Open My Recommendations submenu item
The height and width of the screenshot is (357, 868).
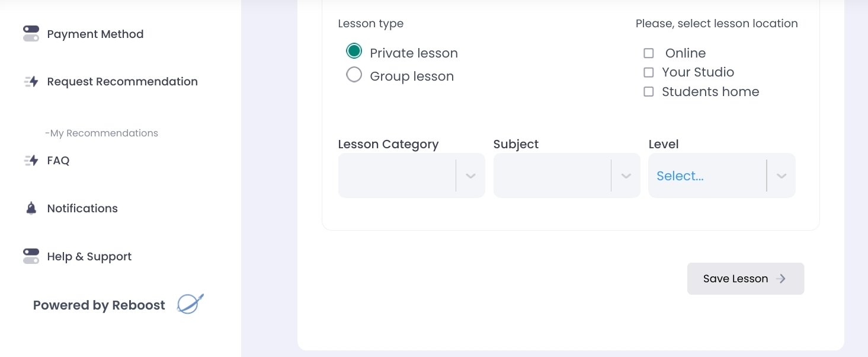tap(101, 133)
